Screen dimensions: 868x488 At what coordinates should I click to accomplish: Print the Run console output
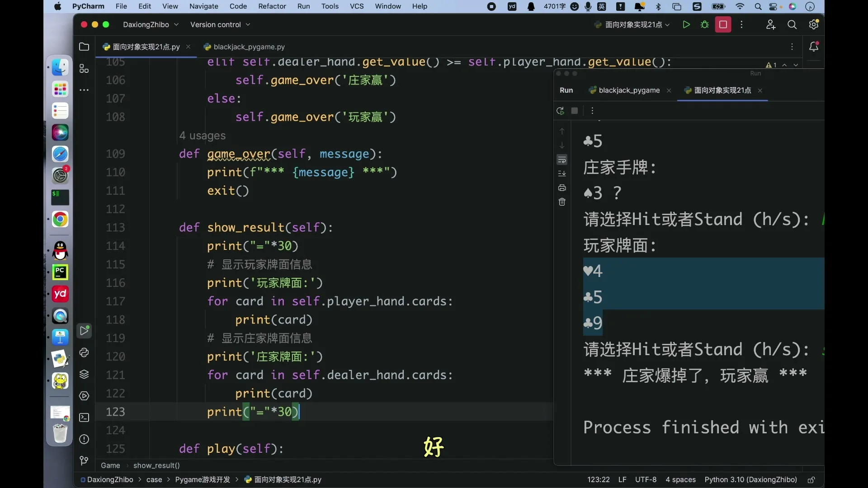[x=562, y=188]
